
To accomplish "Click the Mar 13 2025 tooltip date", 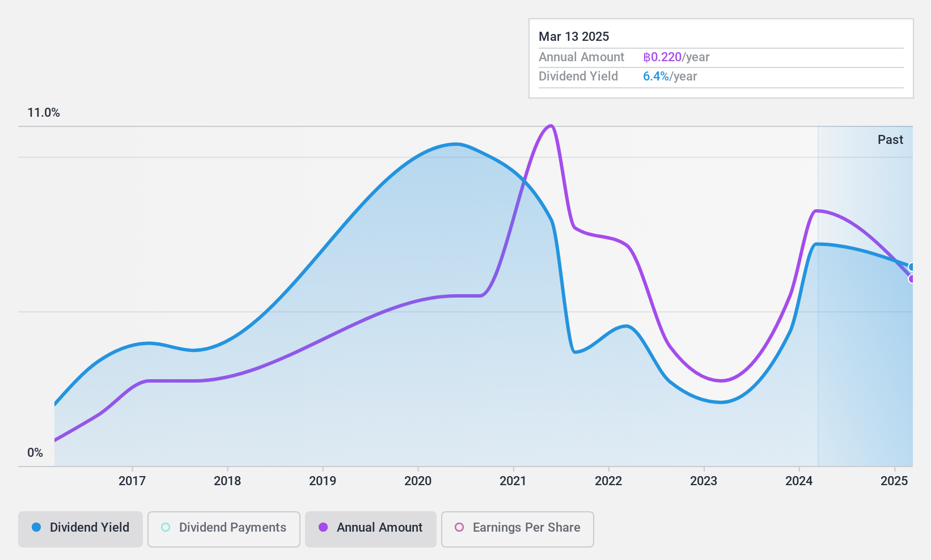I will click(x=574, y=37).
